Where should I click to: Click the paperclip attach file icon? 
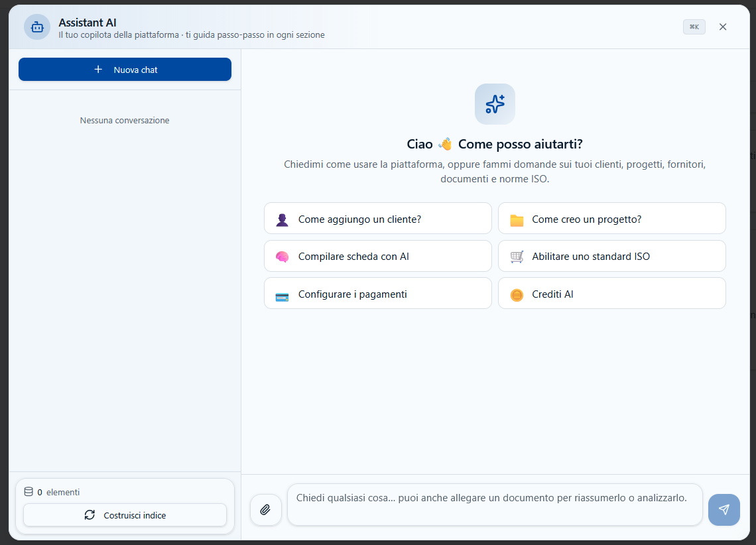(266, 510)
